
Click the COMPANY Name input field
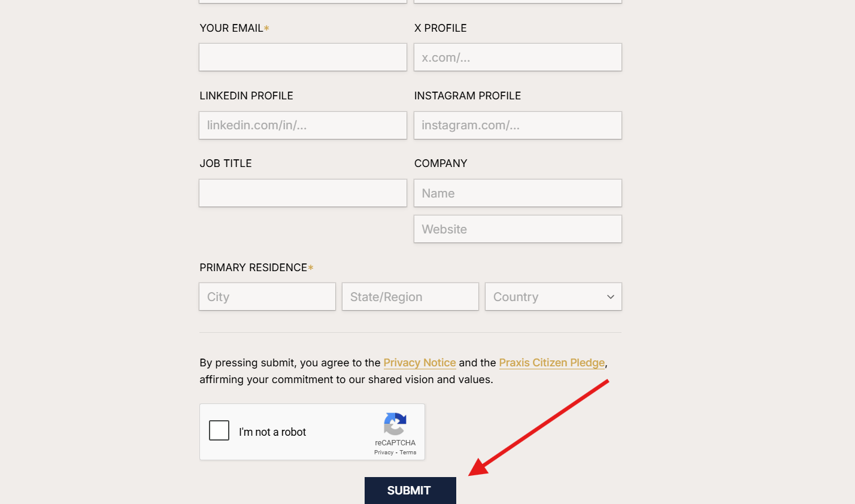click(517, 193)
